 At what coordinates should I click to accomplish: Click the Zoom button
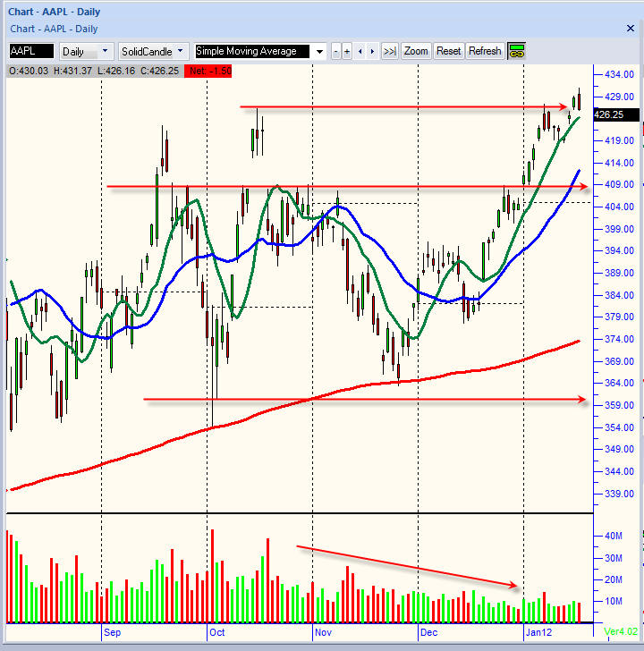coord(416,51)
